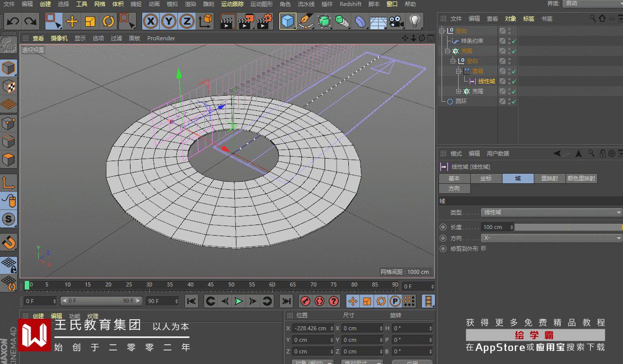Click the 坐标 tab button

click(x=486, y=178)
